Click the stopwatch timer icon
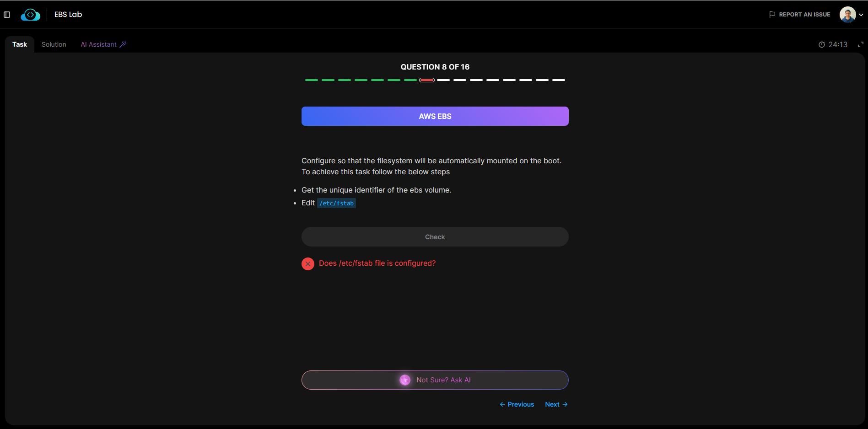 tap(822, 44)
